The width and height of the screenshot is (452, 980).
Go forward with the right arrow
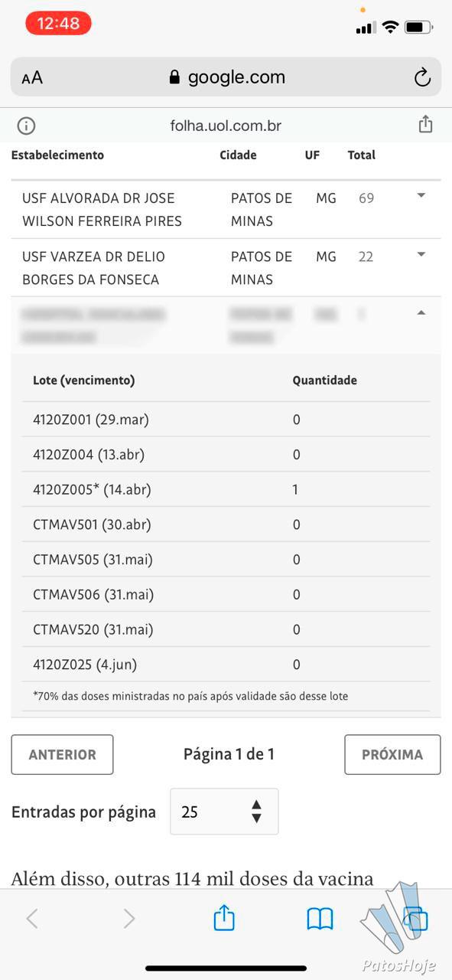[x=128, y=919]
